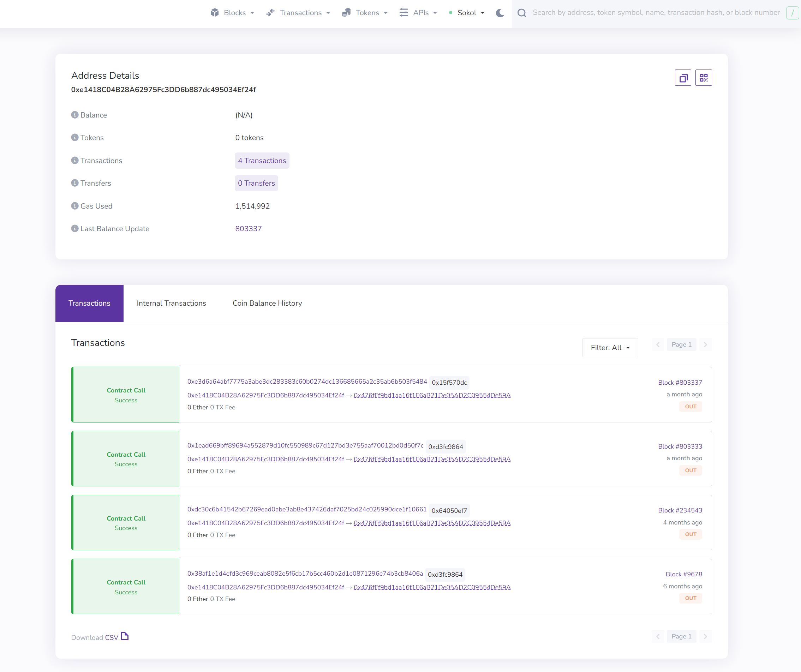Click the APIs sliders icon
Viewport: 801px width, 672px height.
point(404,13)
